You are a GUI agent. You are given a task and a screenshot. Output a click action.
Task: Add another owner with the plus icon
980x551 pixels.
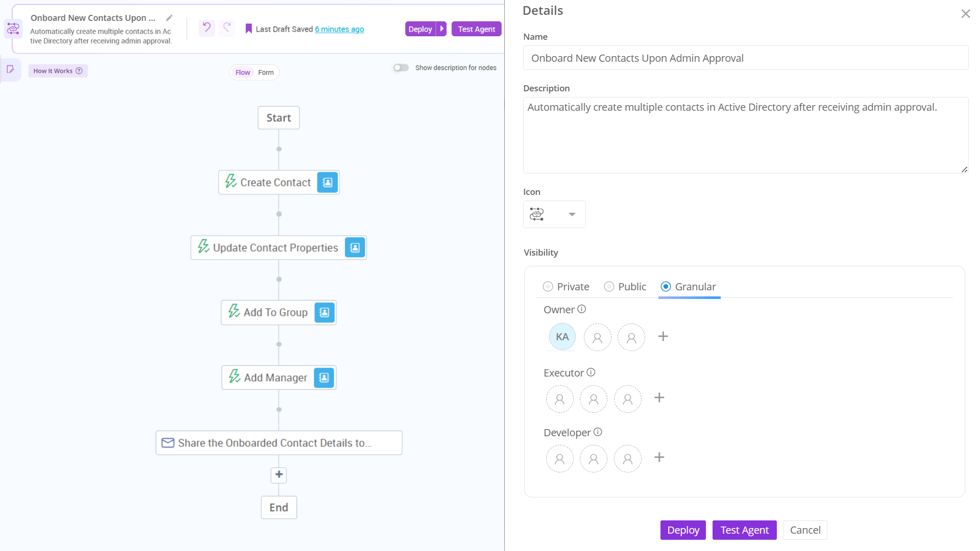tap(663, 336)
